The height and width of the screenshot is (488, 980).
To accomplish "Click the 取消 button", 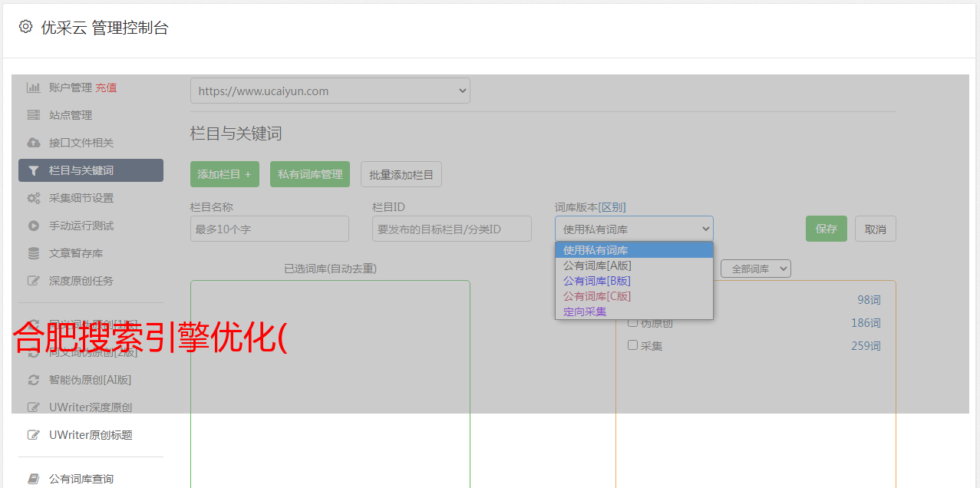I will [x=876, y=229].
